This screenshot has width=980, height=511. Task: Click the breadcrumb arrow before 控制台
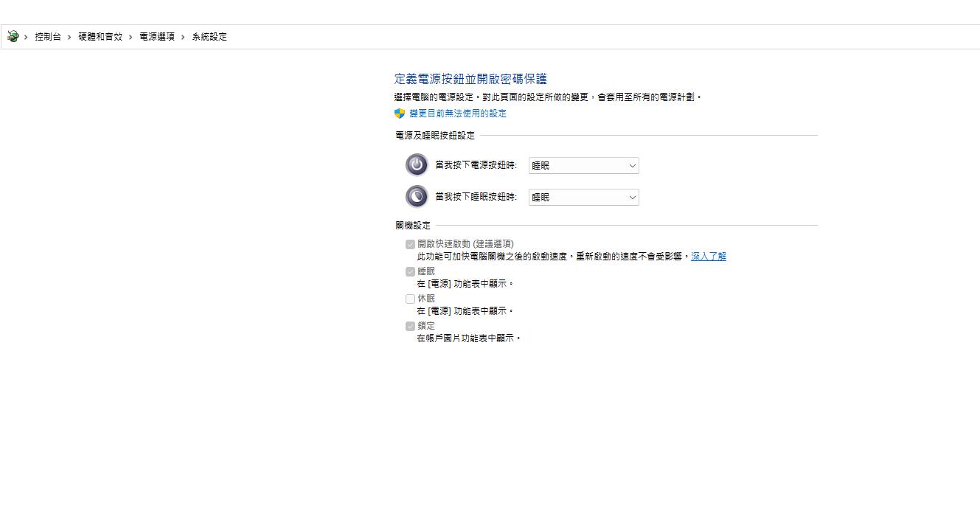(27, 36)
